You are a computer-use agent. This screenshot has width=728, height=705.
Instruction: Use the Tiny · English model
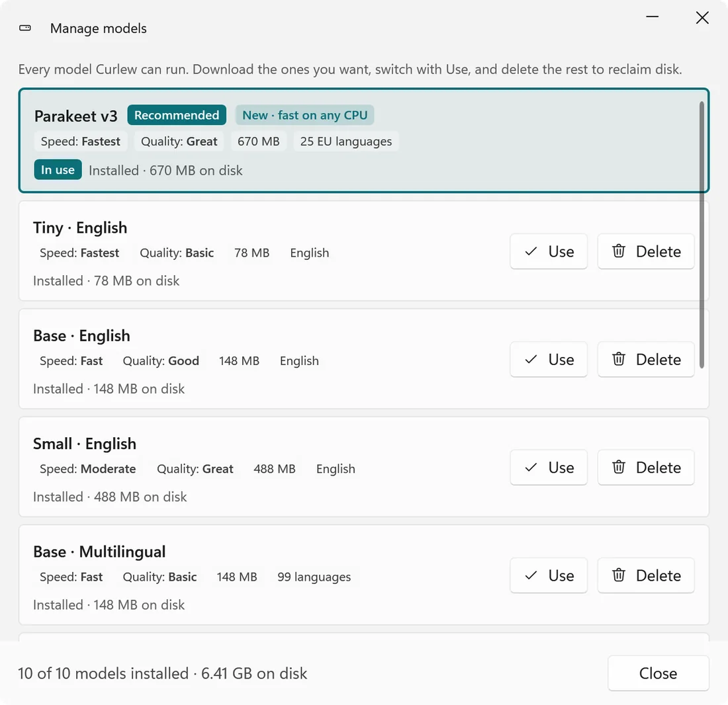click(x=549, y=251)
